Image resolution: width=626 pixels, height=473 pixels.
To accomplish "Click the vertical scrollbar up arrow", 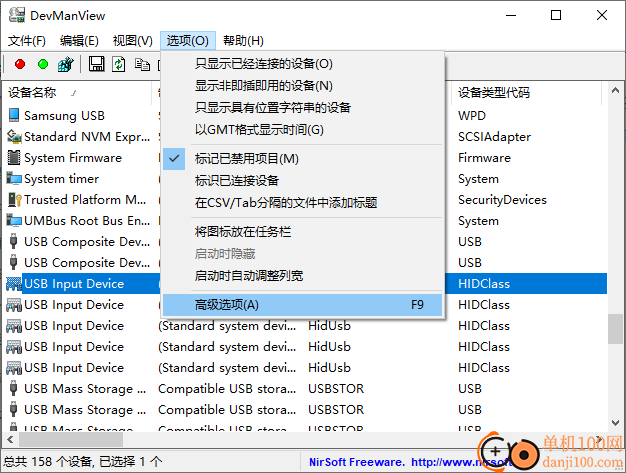I will 616,90.
